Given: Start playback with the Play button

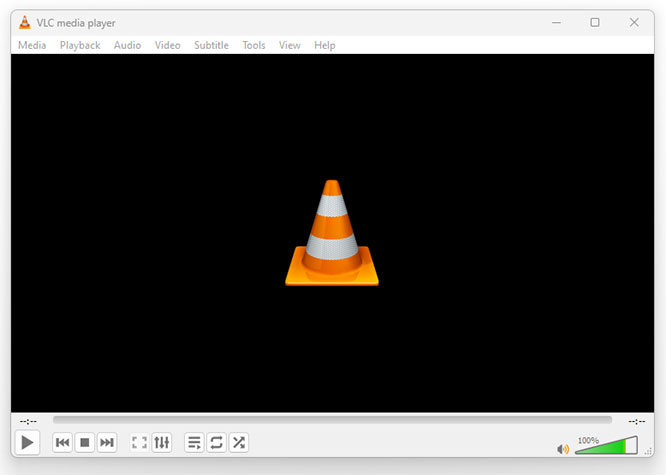Looking at the screenshot, I should click(x=27, y=442).
